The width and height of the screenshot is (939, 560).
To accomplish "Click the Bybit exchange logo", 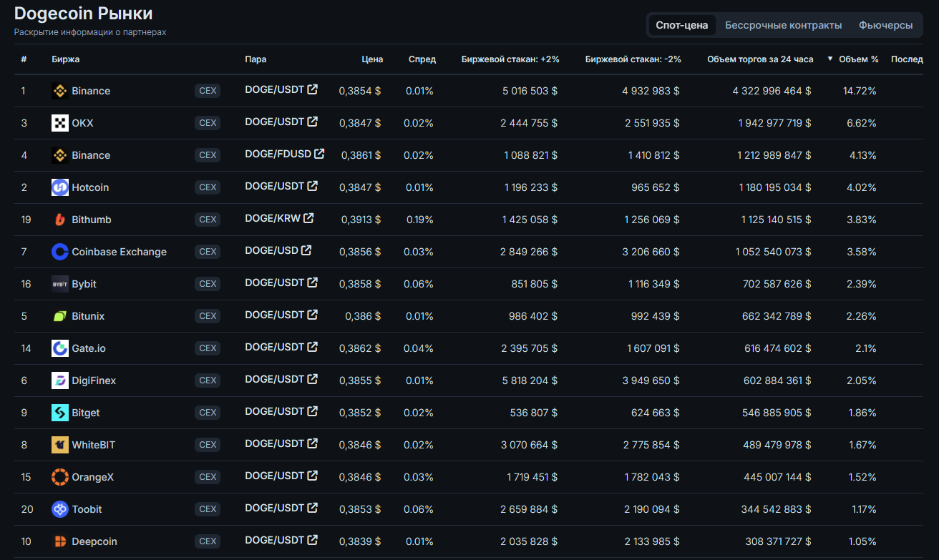I will 60,284.
